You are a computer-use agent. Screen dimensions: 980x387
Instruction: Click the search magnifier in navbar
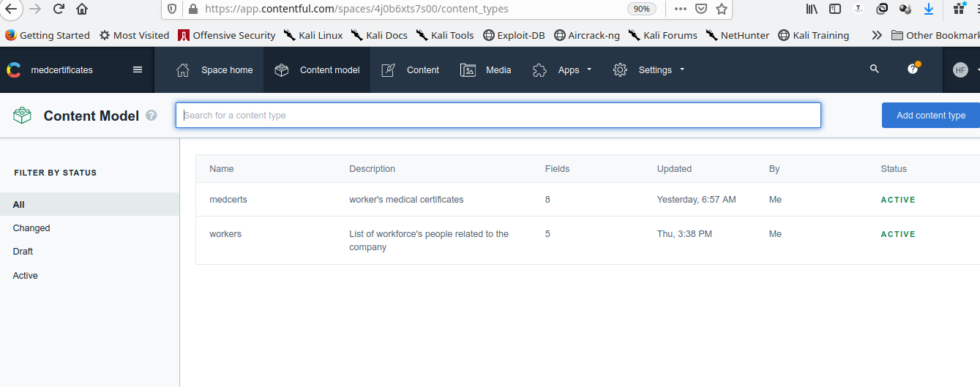pos(874,69)
